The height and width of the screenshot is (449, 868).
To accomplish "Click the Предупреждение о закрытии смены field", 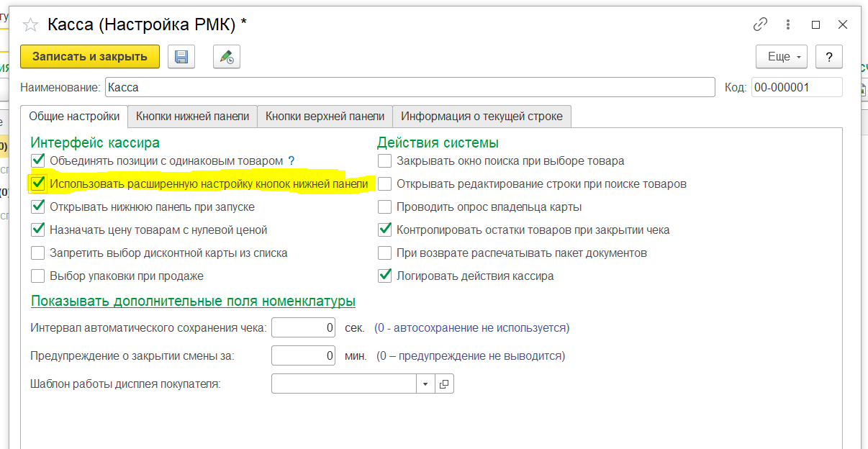I will pos(304,355).
